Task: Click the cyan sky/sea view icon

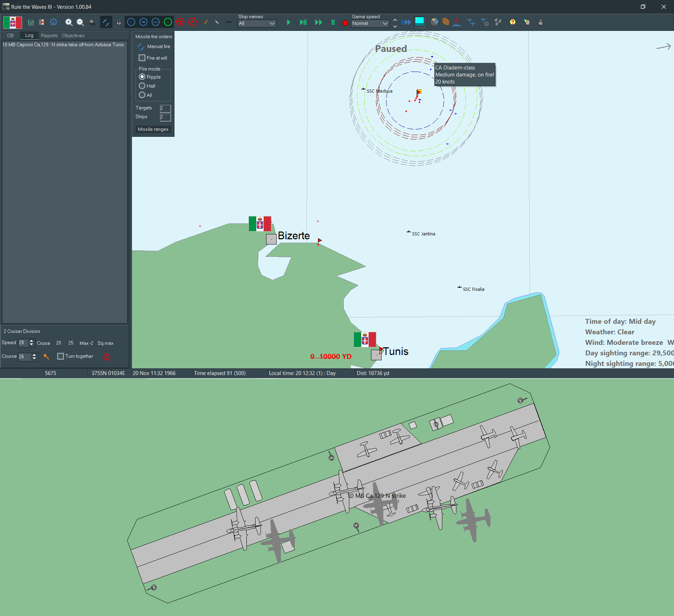Action: point(419,22)
